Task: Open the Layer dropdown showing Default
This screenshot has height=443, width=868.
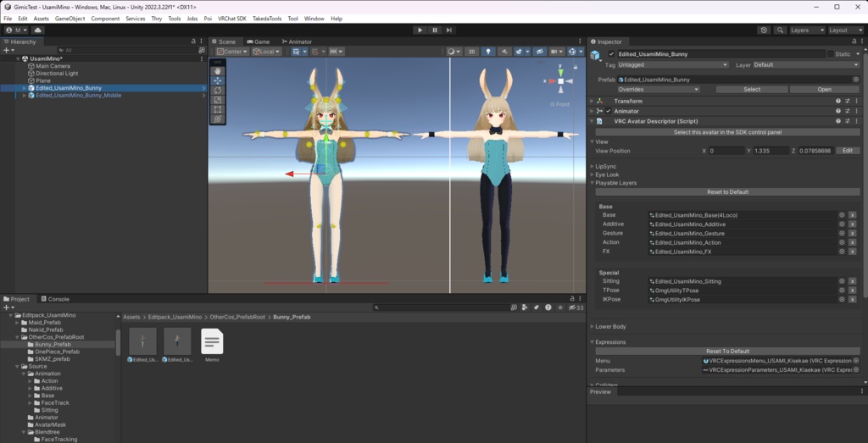Action: coord(806,64)
